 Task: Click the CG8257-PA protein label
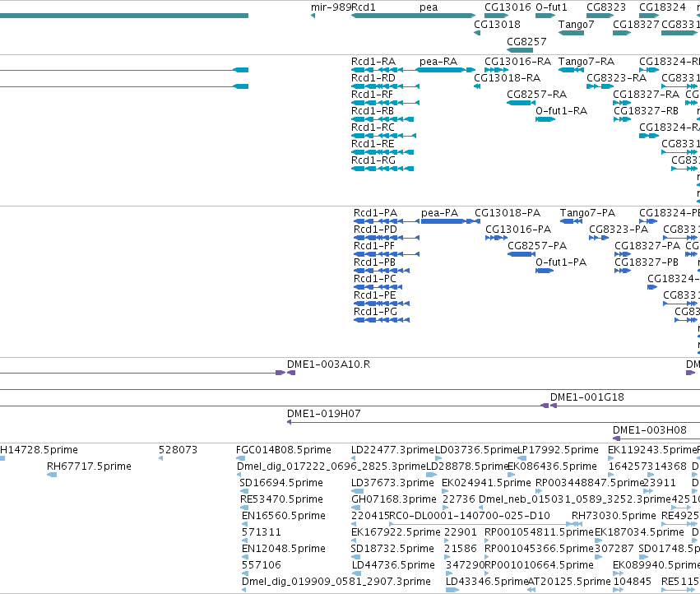coord(537,246)
